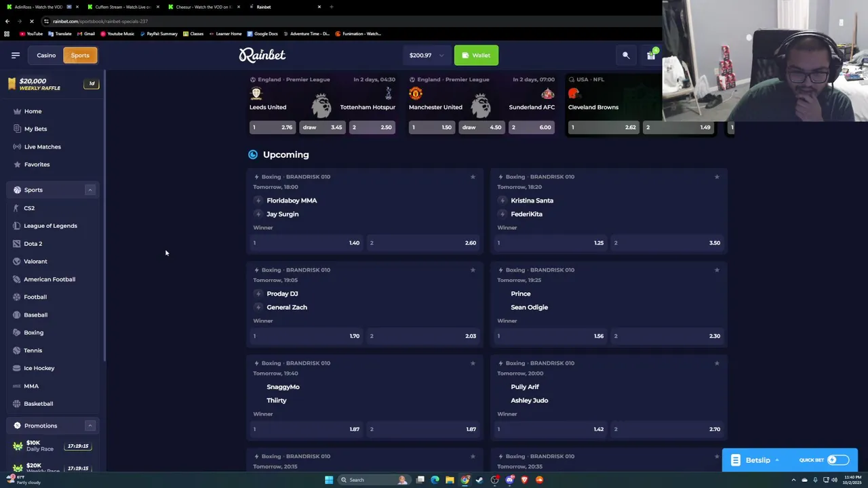Viewport: 868px width, 488px height.
Task: Switch to the Cheesur browser tab
Action: [203, 7]
